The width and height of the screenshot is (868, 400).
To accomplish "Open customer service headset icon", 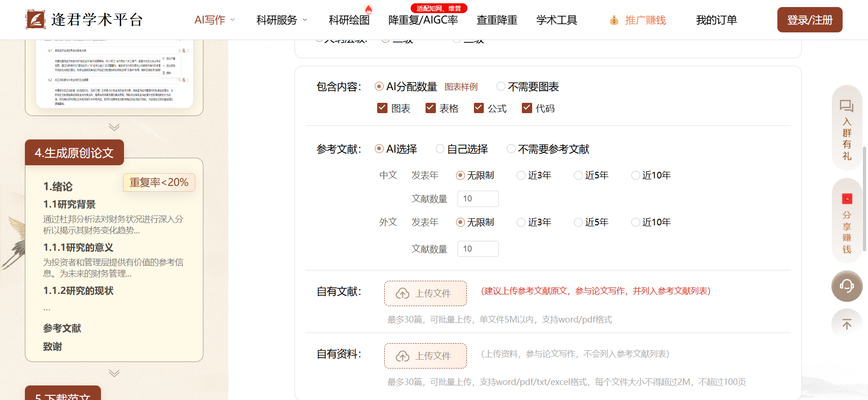I will (x=847, y=286).
